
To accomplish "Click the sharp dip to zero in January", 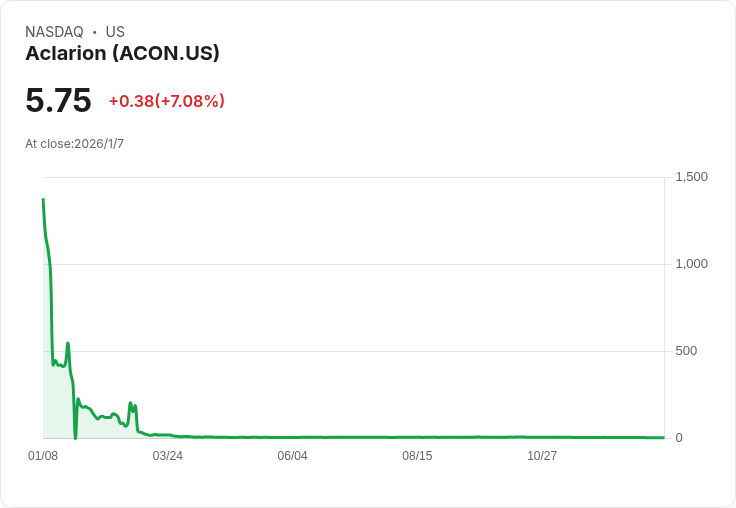I will (x=75, y=437).
